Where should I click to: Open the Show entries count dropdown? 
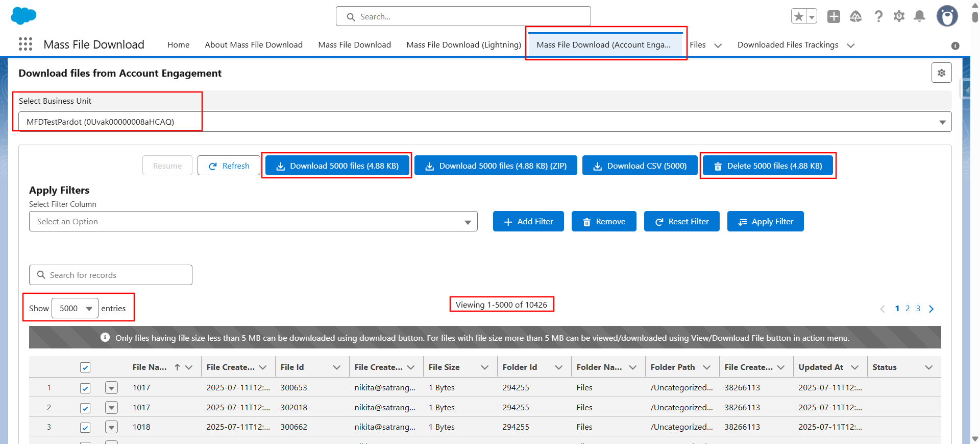pyautogui.click(x=75, y=308)
